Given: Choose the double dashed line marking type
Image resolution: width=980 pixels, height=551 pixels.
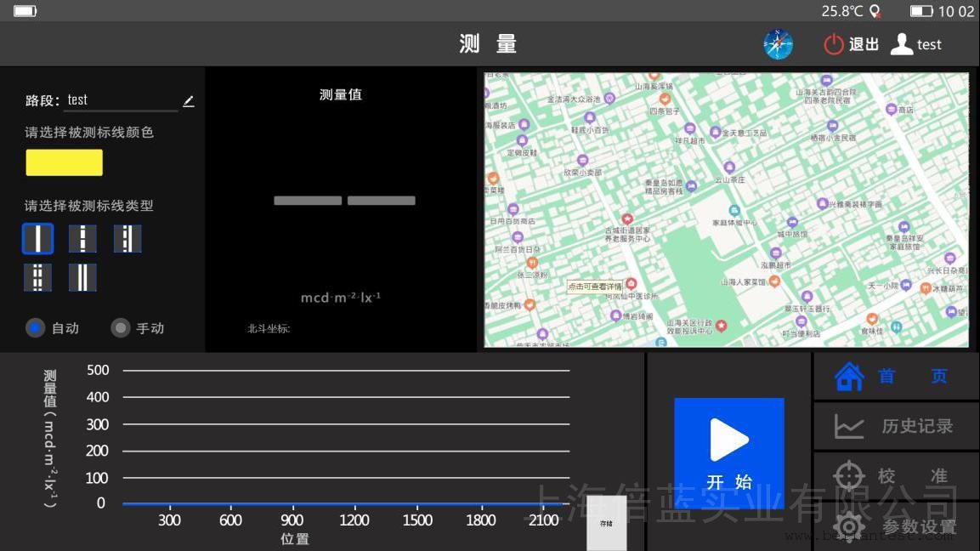Looking at the screenshot, I should (37, 278).
